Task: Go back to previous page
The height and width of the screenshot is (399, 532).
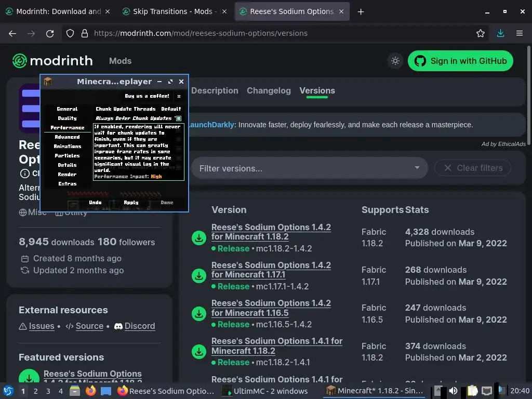Action: tap(12, 33)
